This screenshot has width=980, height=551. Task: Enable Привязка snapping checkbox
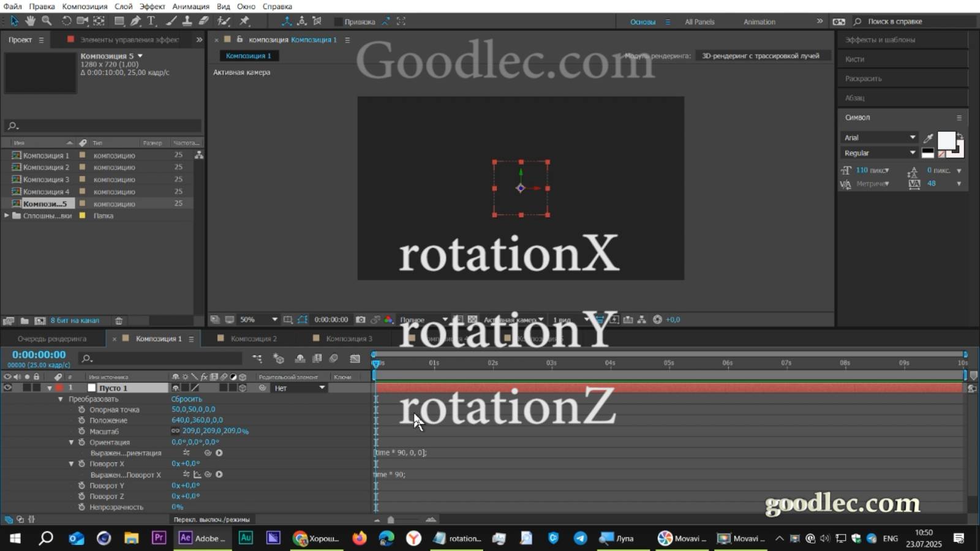tap(338, 21)
